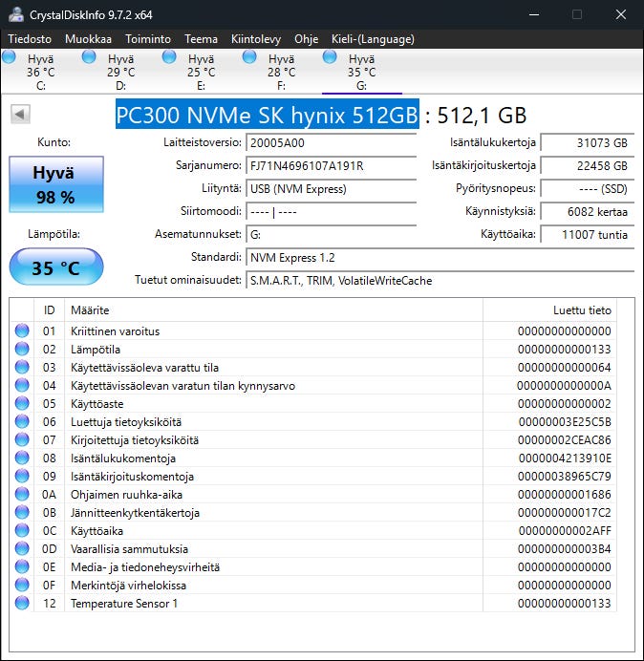This screenshot has height=661, width=644.
Task: Select drive C: status orb icon
Action: [x=10, y=57]
